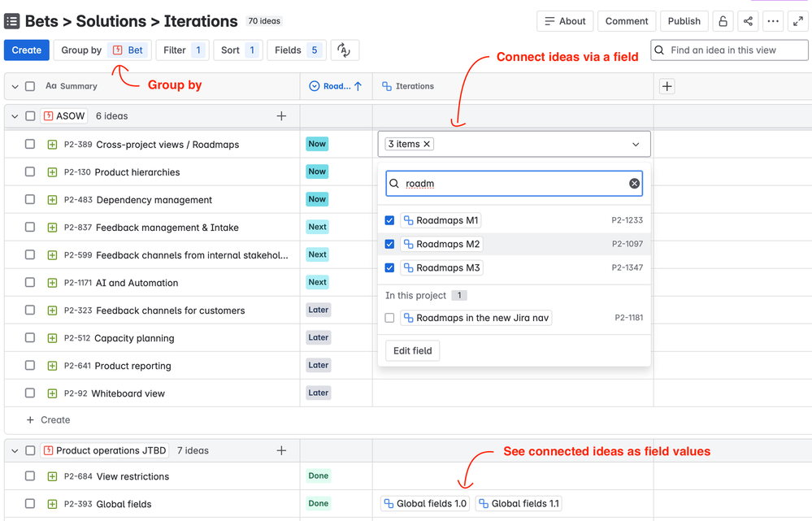Screen dimensions: 812x521
Task: Click the Done status on P2-684
Action: coord(319,476)
